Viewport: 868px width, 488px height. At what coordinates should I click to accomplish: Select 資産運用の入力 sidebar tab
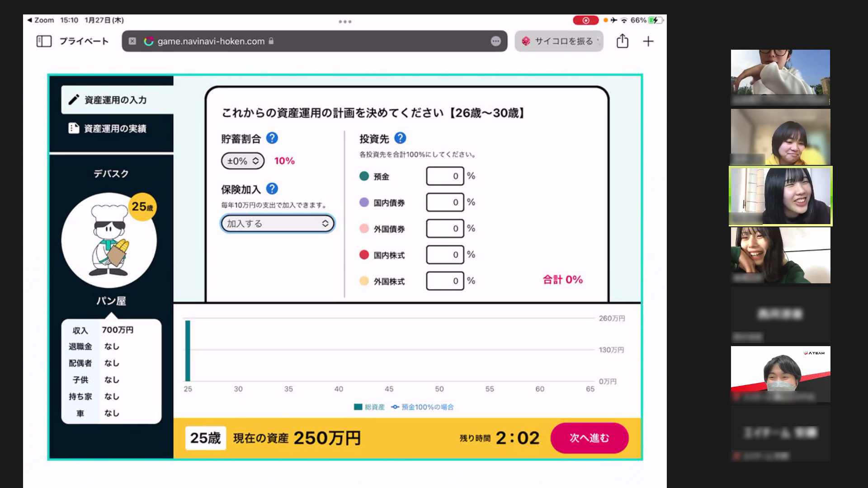point(116,100)
